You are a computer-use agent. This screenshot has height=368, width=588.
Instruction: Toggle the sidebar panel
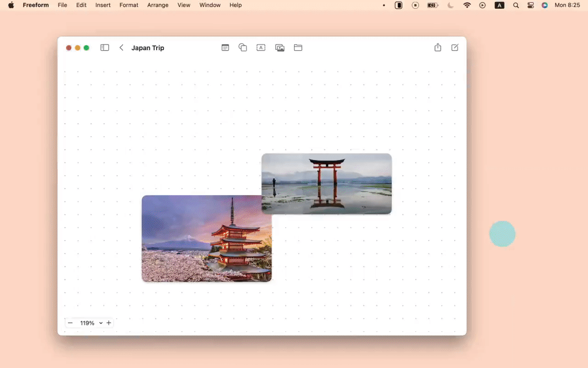[105, 48]
